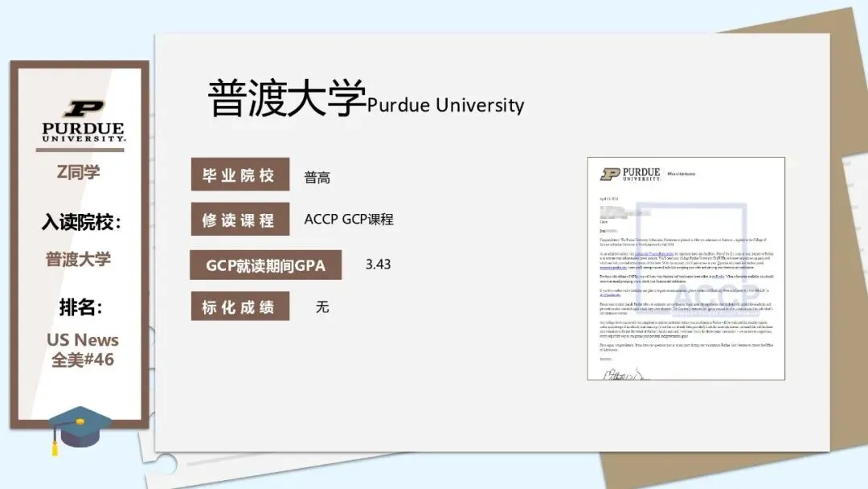
Task: Click the text US News
Action: tap(83, 339)
